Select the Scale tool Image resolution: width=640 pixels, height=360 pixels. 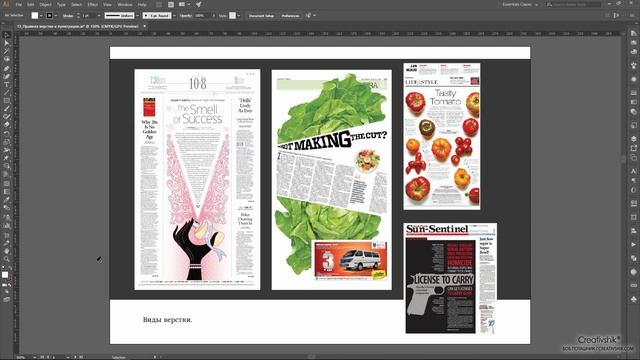click(7, 142)
